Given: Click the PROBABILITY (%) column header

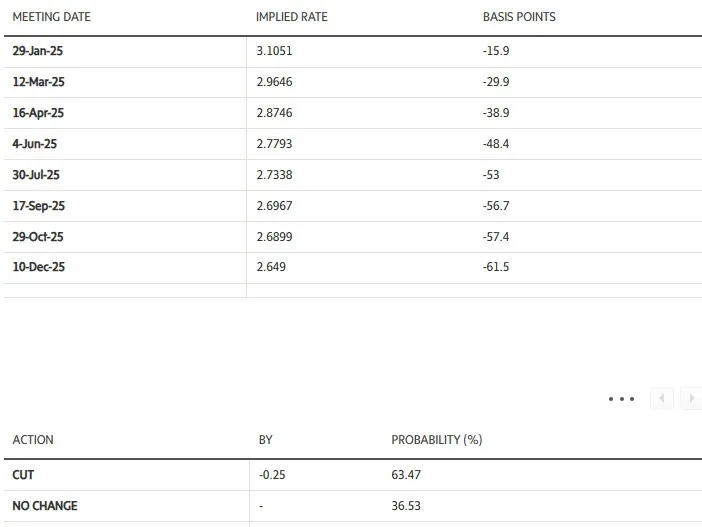Looking at the screenshot, I should (x=437, y=440).
